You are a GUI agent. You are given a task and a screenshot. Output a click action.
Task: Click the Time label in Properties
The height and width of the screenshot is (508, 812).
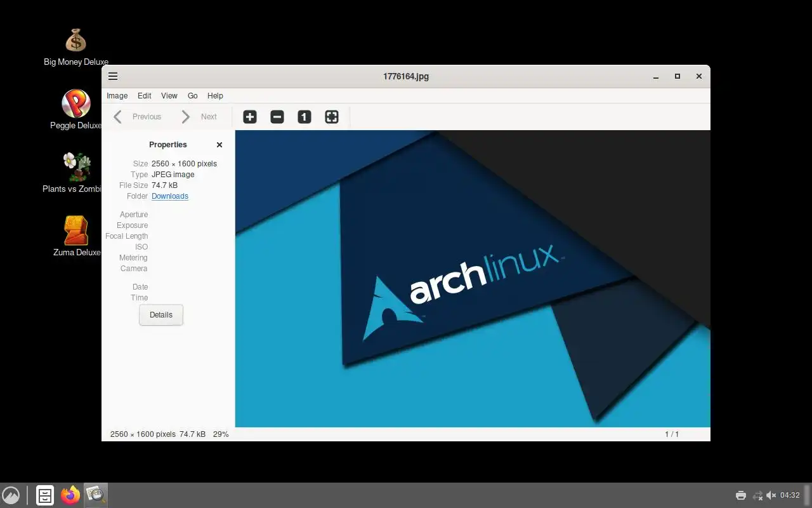click(140, 298)
